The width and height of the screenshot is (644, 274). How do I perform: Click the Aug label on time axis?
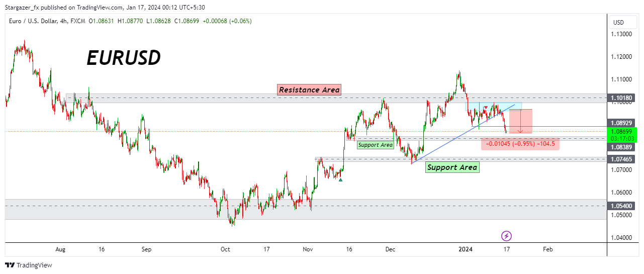click(x=60, y=249)
